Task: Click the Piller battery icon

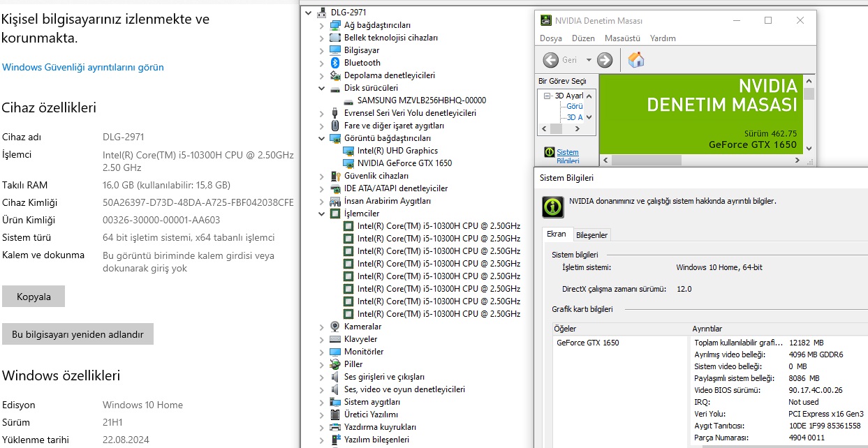Action: pos(335,364)
